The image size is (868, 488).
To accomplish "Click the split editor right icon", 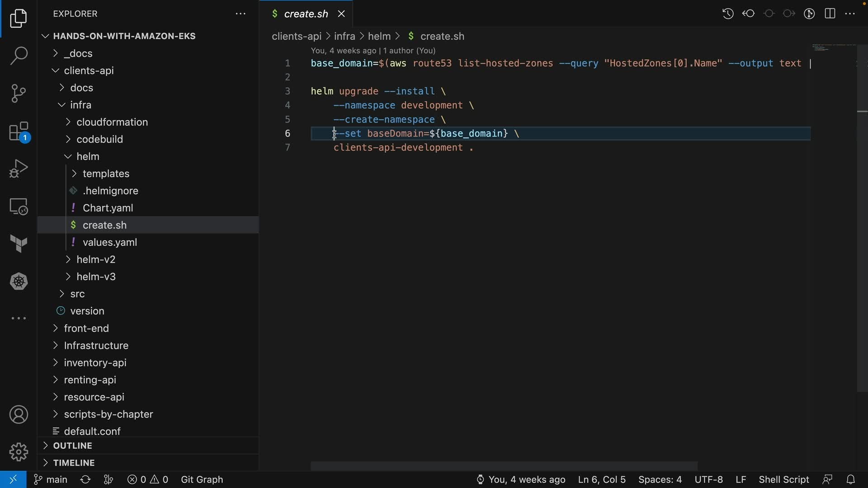I will coord(830,14).
